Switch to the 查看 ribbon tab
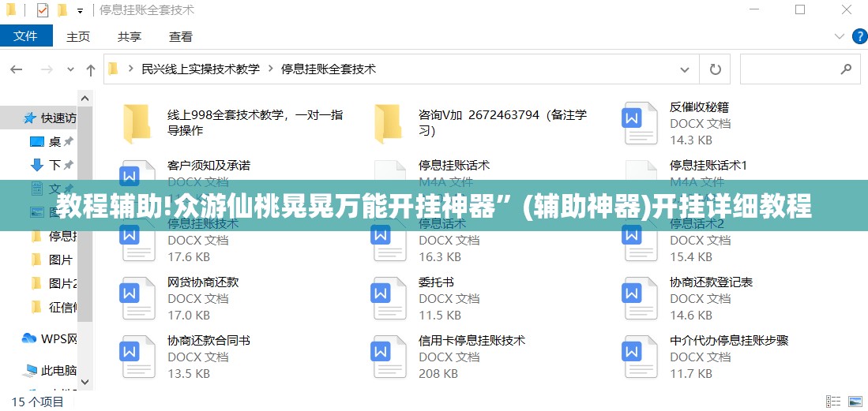 click(x=180, y=37)
